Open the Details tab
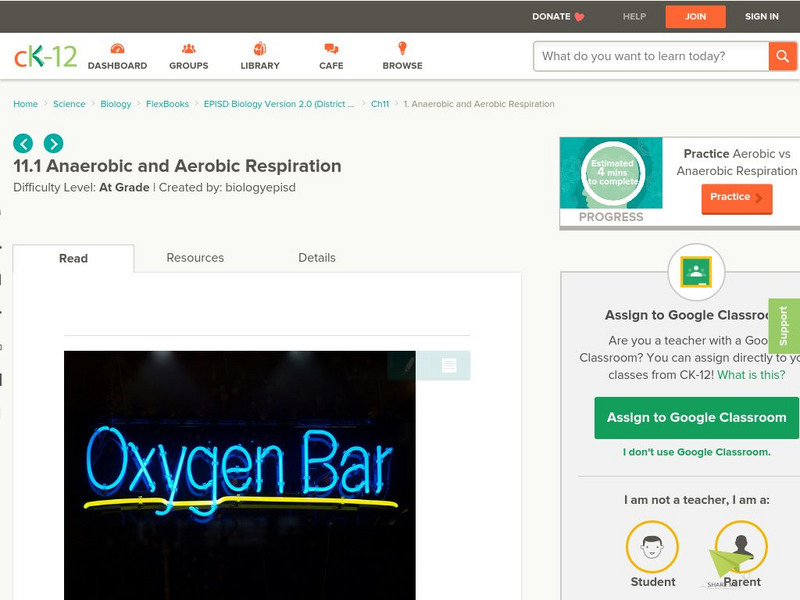This screenshot has width=800, height=600. click(317, 258)
